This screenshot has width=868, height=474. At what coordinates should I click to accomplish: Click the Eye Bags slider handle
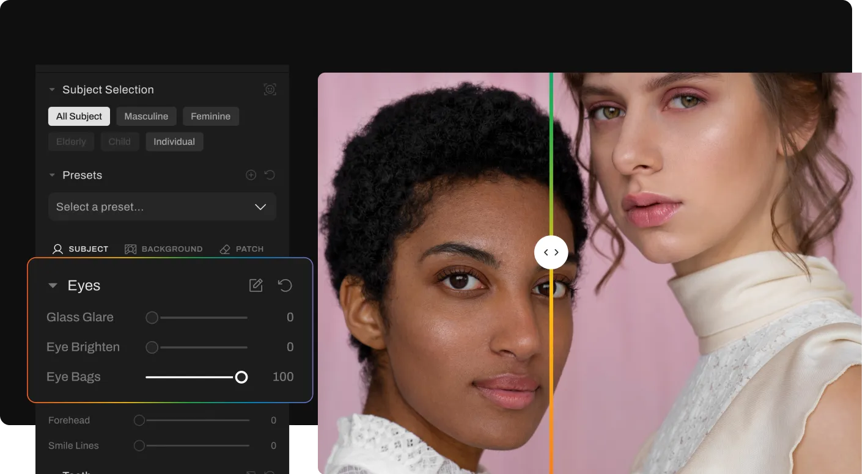[241, 377]
